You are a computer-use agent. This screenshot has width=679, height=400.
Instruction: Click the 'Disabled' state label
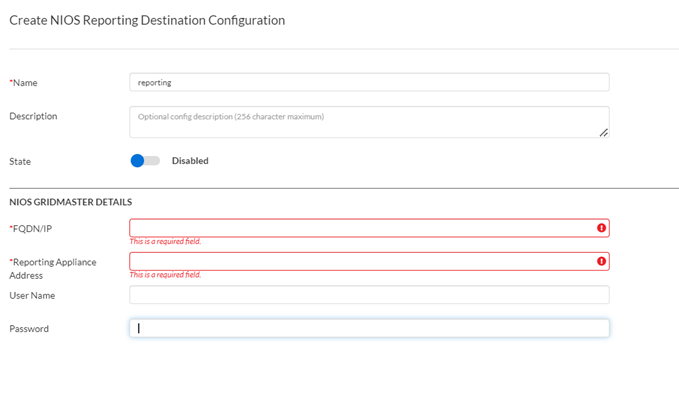point(190,161)
